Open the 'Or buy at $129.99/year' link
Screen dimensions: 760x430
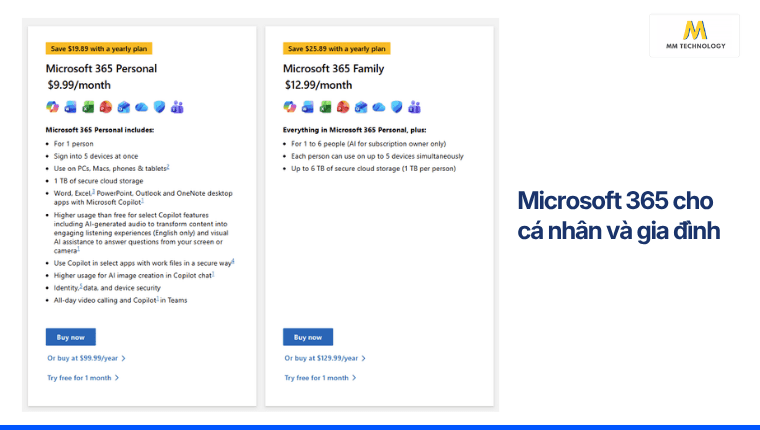click(x=325, y=358)
